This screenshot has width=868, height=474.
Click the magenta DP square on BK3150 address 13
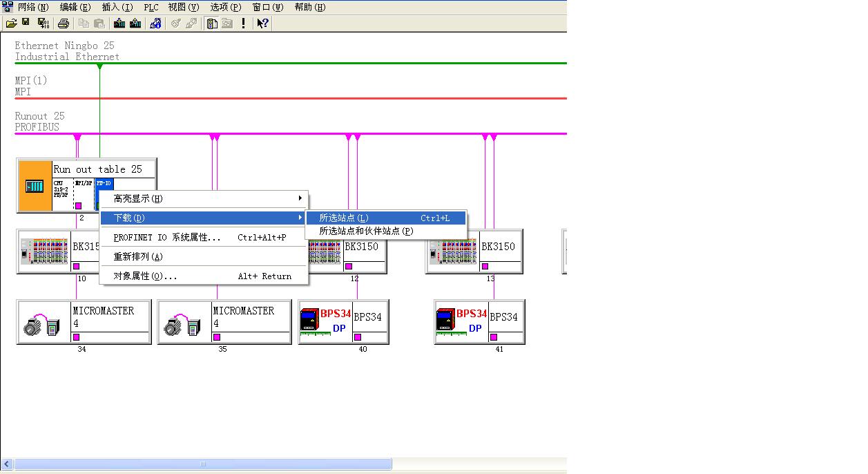[x=485, y=266]
